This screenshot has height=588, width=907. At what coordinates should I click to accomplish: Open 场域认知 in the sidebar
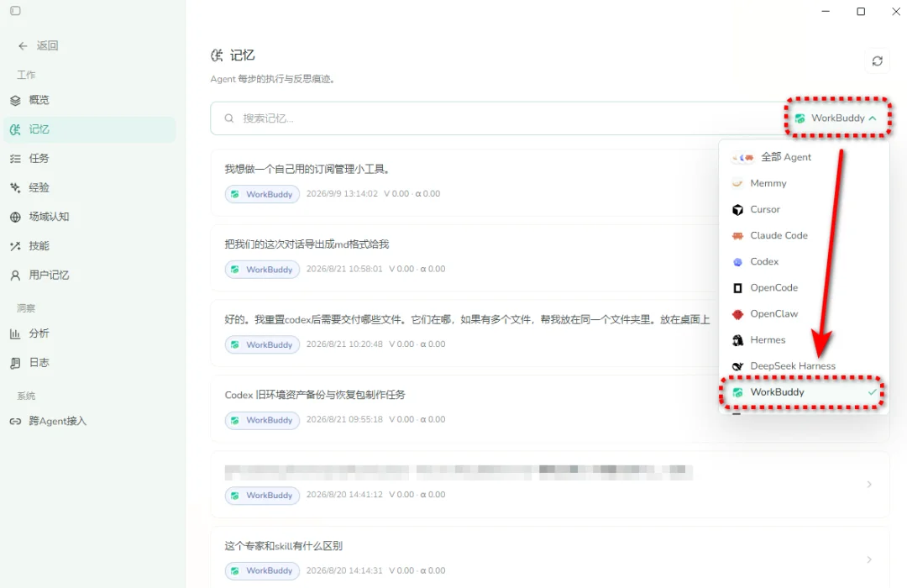click(90, 217)
